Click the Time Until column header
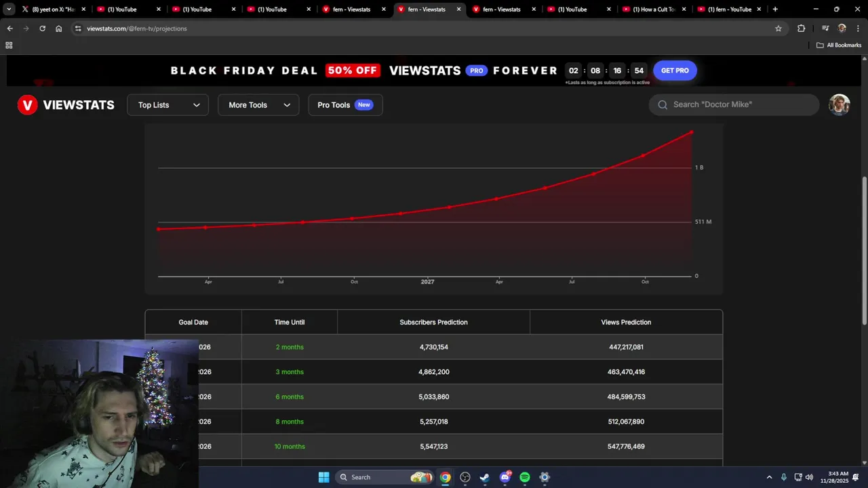868x488 pixels. 290,322
